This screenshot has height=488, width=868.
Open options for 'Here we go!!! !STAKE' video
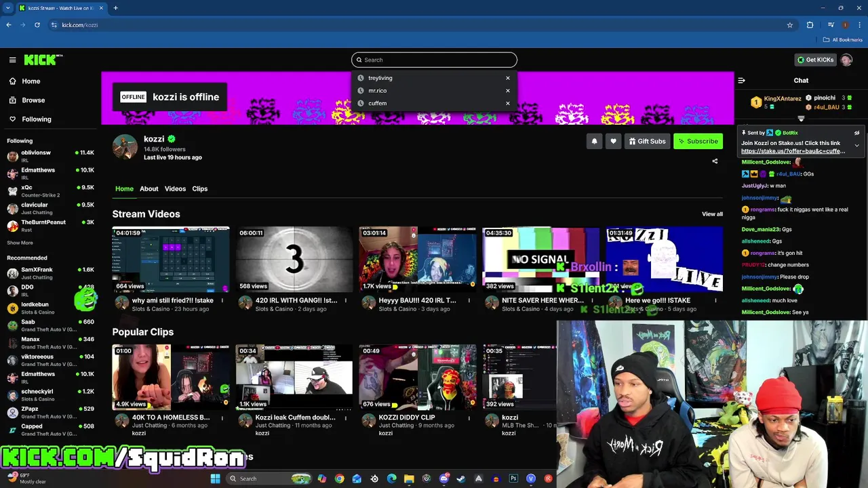coord(715,300)
